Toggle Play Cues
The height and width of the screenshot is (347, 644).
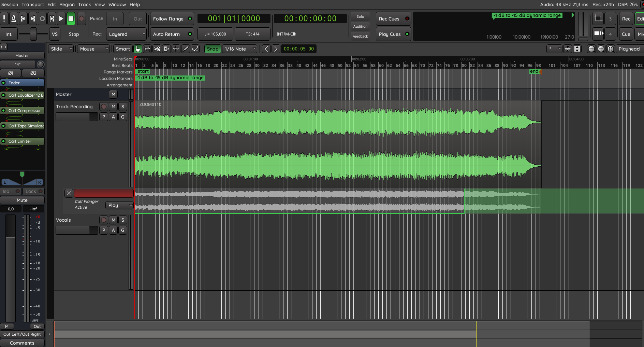(393, 34)
